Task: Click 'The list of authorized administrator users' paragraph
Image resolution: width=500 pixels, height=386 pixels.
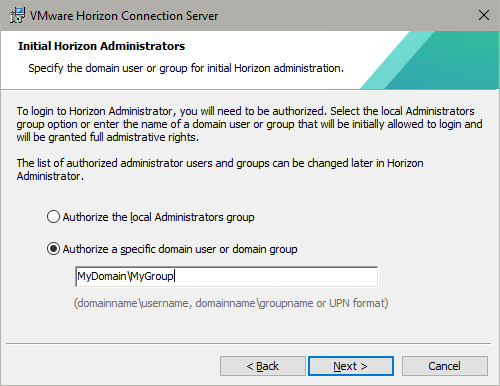Action: pyautogui.click(x=220, y=170)
